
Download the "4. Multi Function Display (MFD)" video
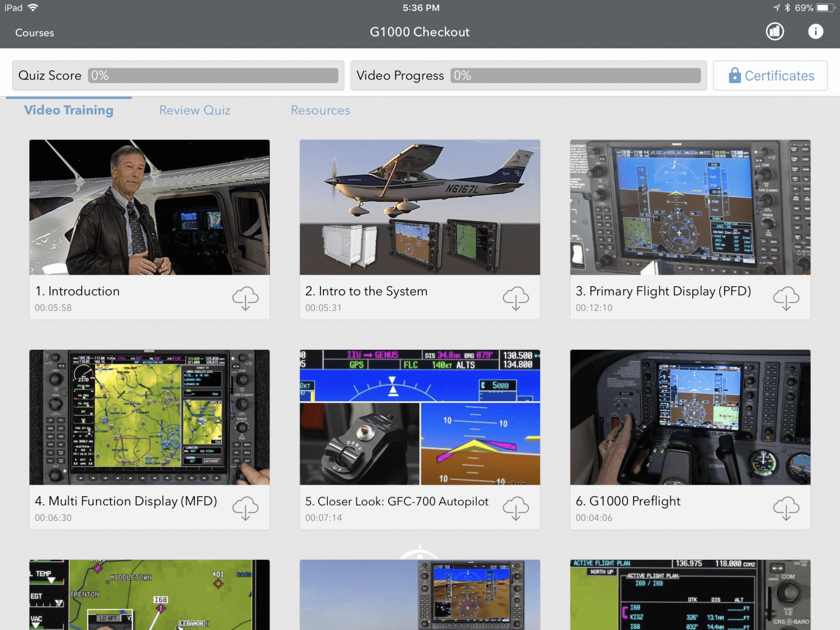coord(245,508)
